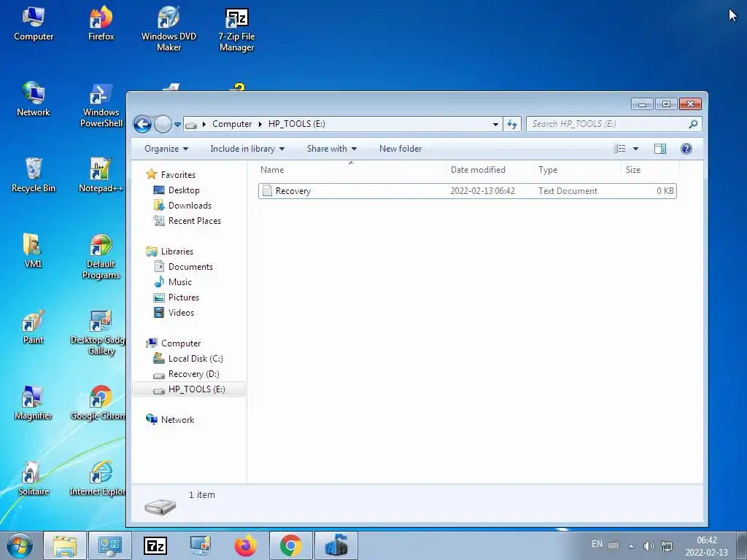Launch Paint from the desktop

click(34, 327)
